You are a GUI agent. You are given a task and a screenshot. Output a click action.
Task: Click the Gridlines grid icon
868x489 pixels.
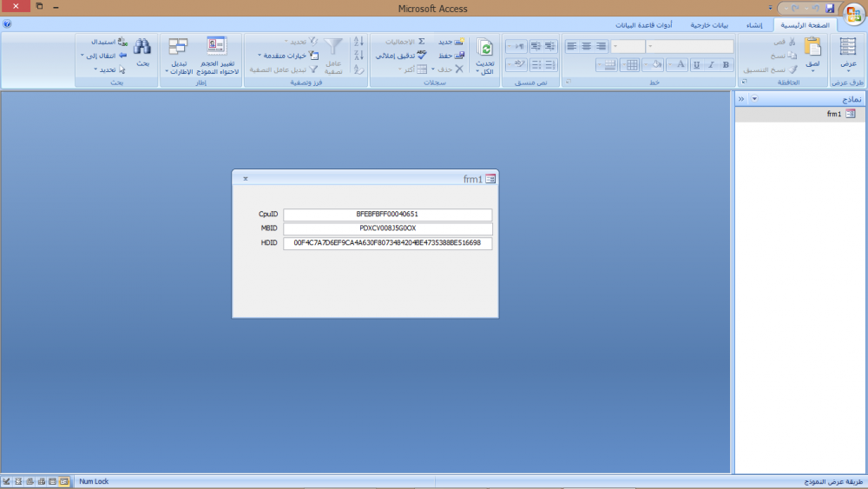[631, 65]
